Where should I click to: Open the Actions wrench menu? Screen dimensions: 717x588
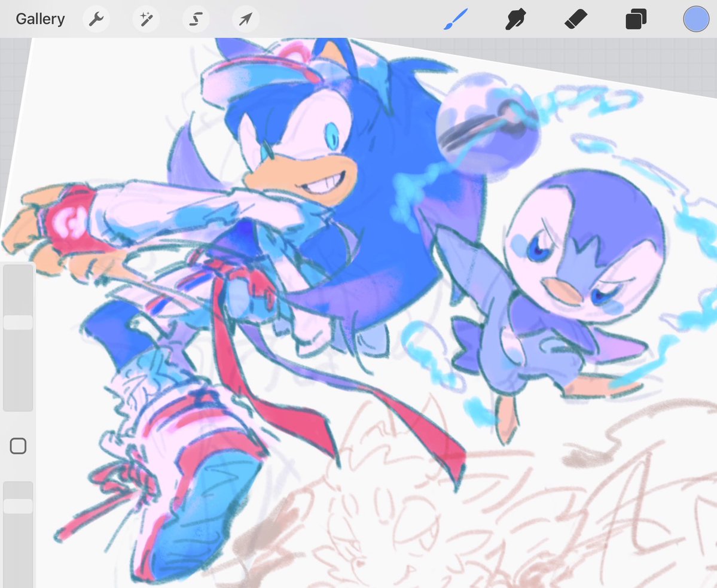[x=96, y=19]
